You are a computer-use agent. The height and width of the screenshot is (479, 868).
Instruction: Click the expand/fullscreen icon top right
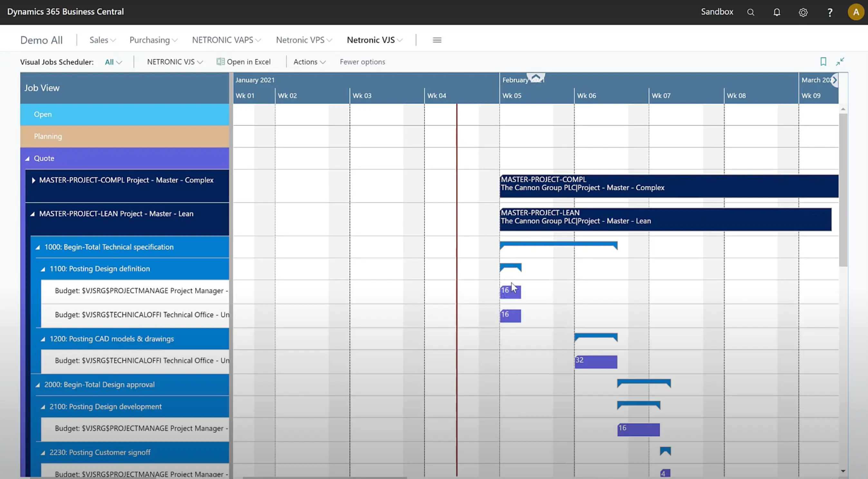[842, 61]
